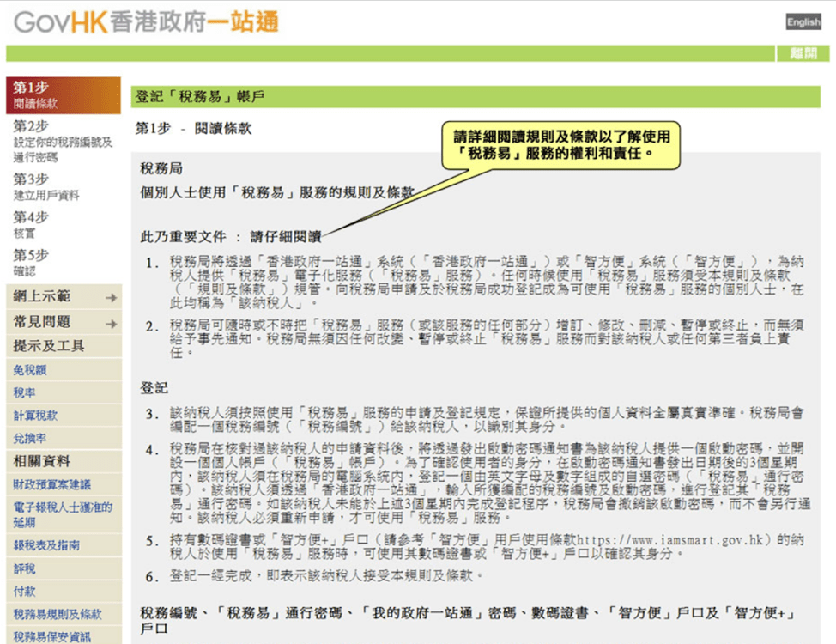Click arrow icon beside 常見問題
836x644 pixels.
(111, 324)
